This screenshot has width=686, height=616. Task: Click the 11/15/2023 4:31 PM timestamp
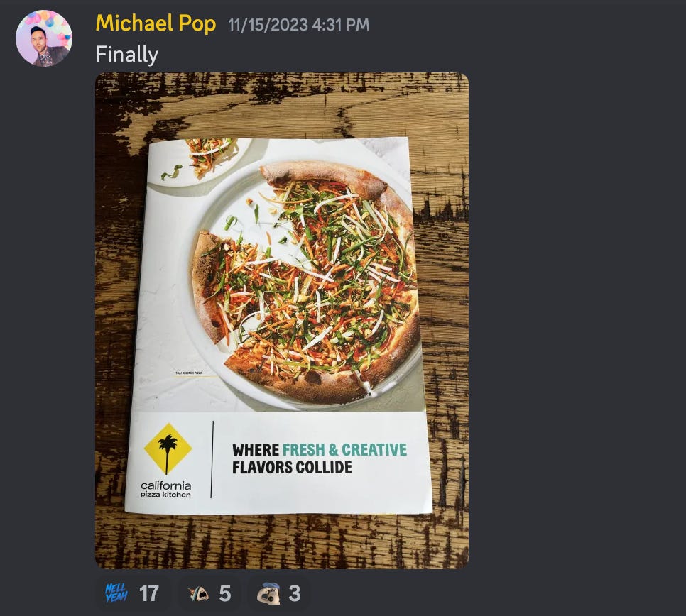[299, 24]
